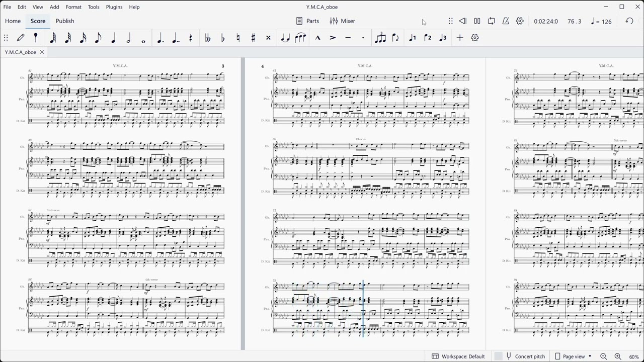Select voice 3
The height and width of the screenshot is (362, 644).
point(443,38)
